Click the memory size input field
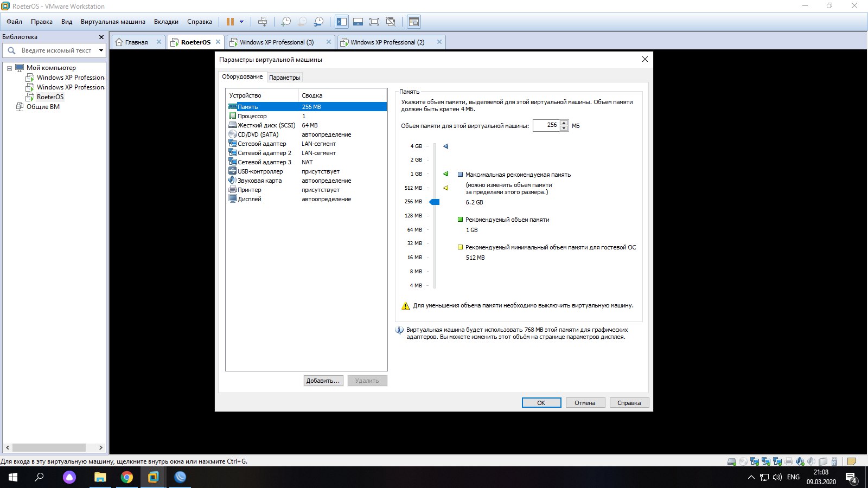 [x=546, y=125]
